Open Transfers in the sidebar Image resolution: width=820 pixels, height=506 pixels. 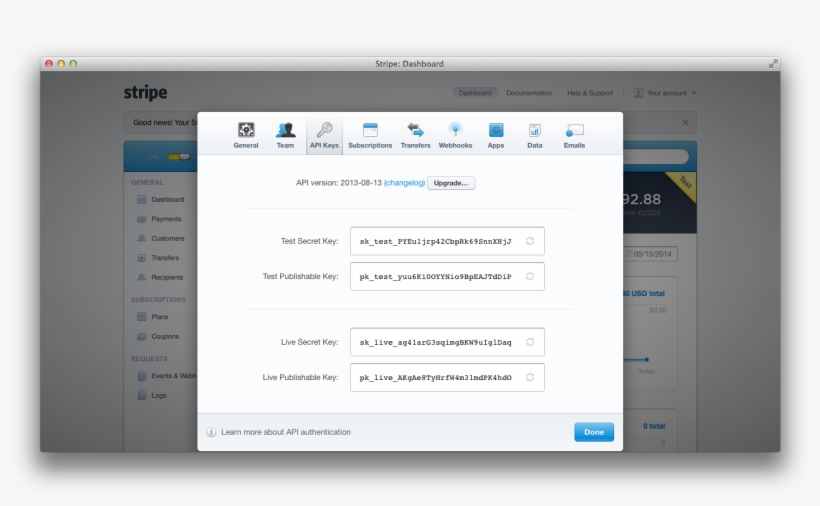158,258
